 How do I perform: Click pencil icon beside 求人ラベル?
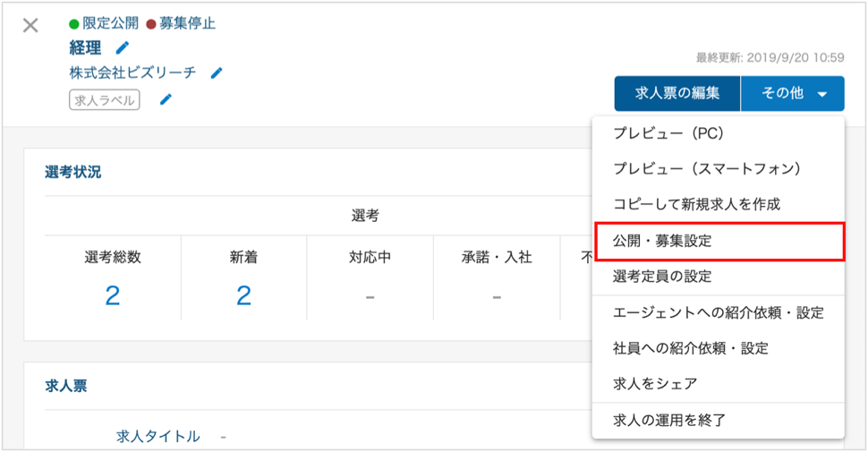[166, 99]
